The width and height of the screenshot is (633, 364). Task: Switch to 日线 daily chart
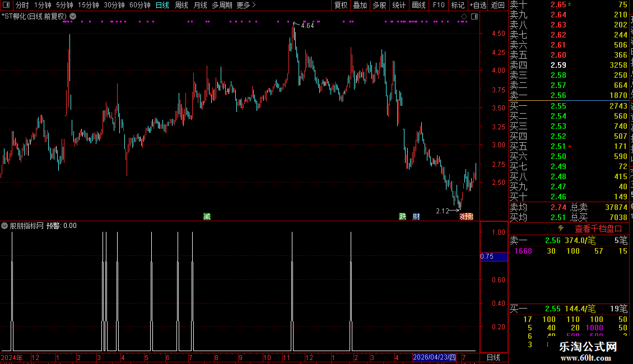click(x=162, y=5)
